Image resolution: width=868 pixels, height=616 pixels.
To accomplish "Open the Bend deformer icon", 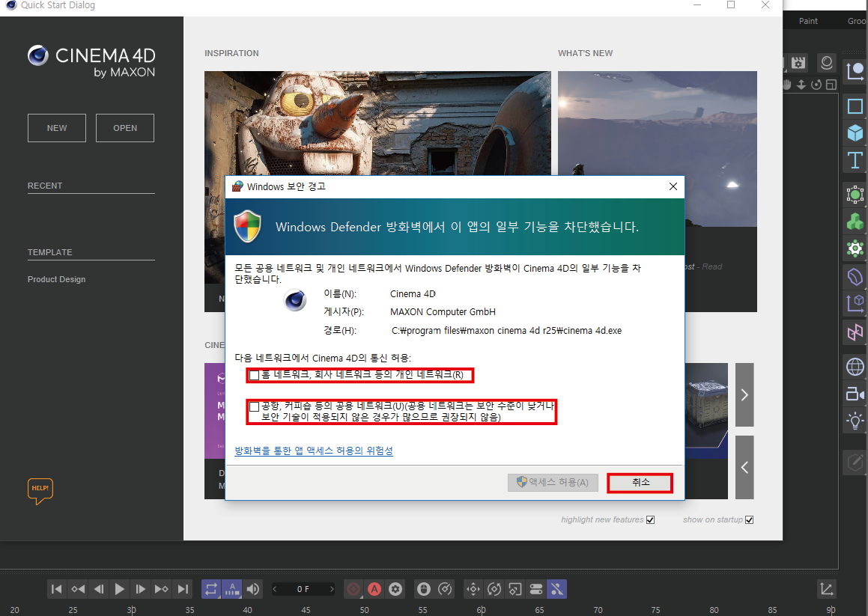I will point(855,276).
